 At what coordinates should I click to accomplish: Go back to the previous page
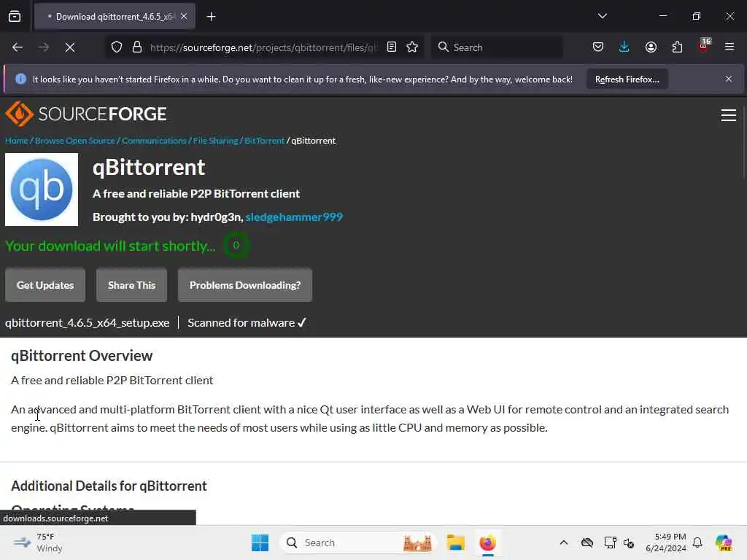(18, 47)
